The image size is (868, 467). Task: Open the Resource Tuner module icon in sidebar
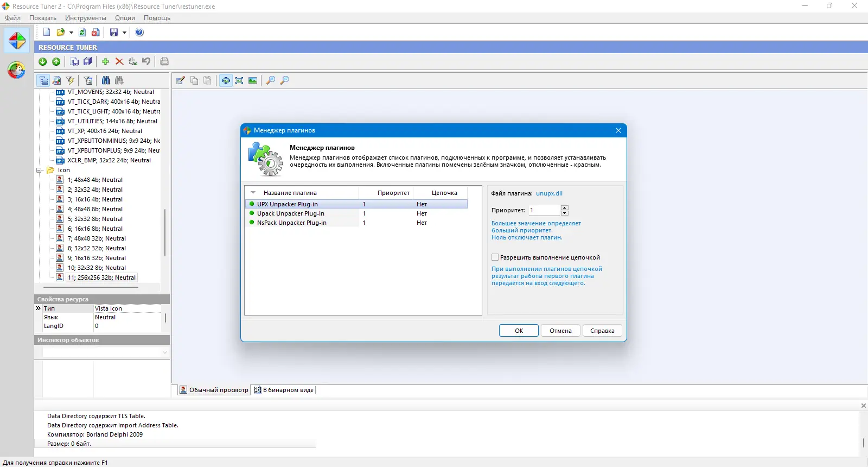(17, 41)
